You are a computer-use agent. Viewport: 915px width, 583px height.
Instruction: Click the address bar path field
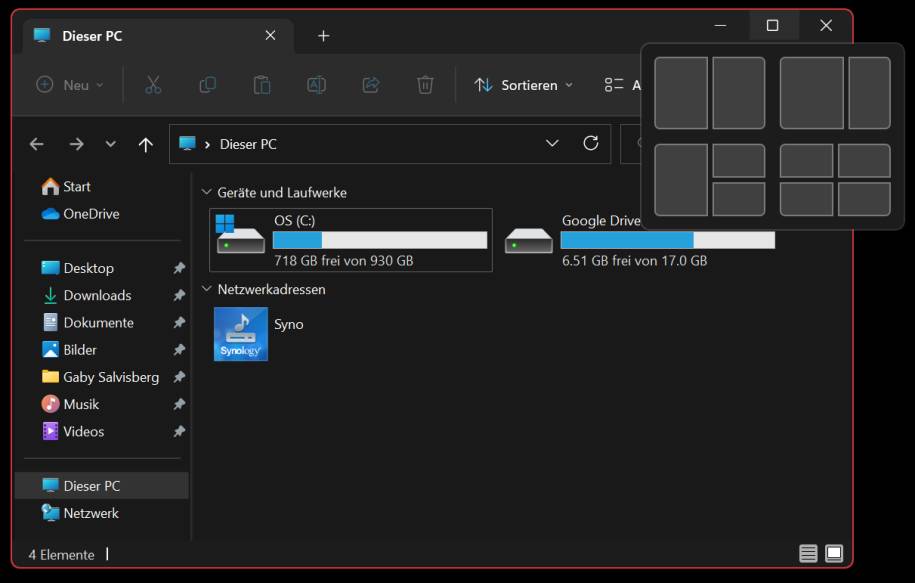(390, 144)
